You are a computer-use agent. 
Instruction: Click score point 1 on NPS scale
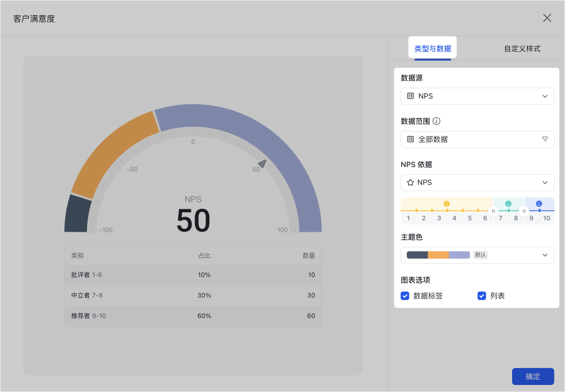409,218
